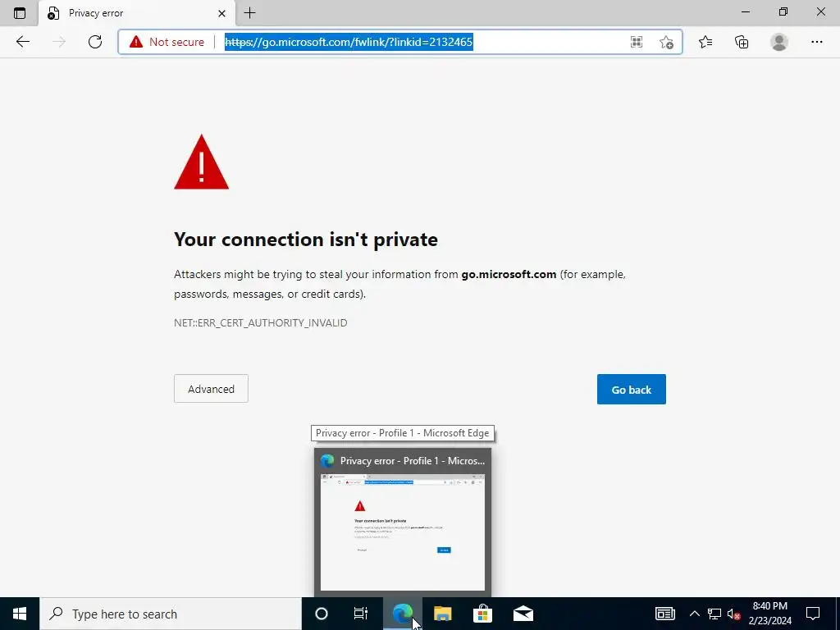Open the Collections icon
The width and height of the screenshot is (840, 630).
[742, 42]
